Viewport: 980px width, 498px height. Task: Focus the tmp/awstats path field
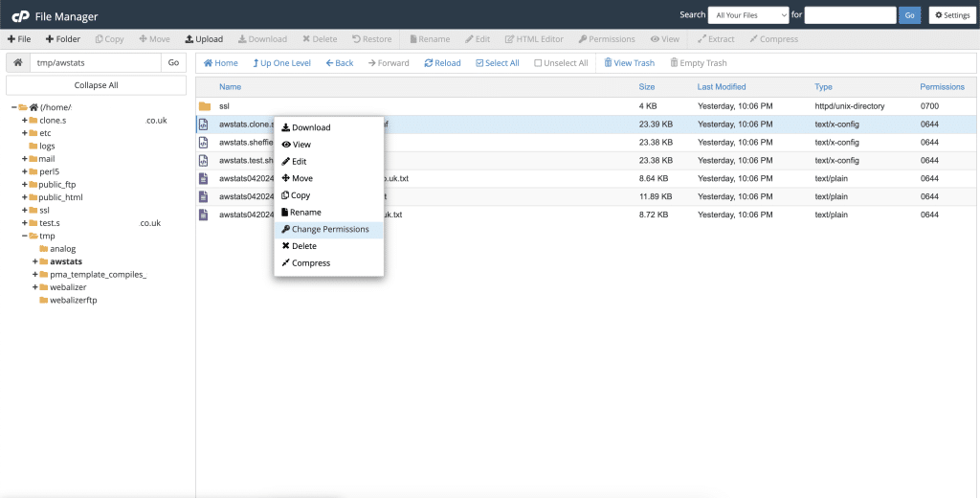[96, 62]
